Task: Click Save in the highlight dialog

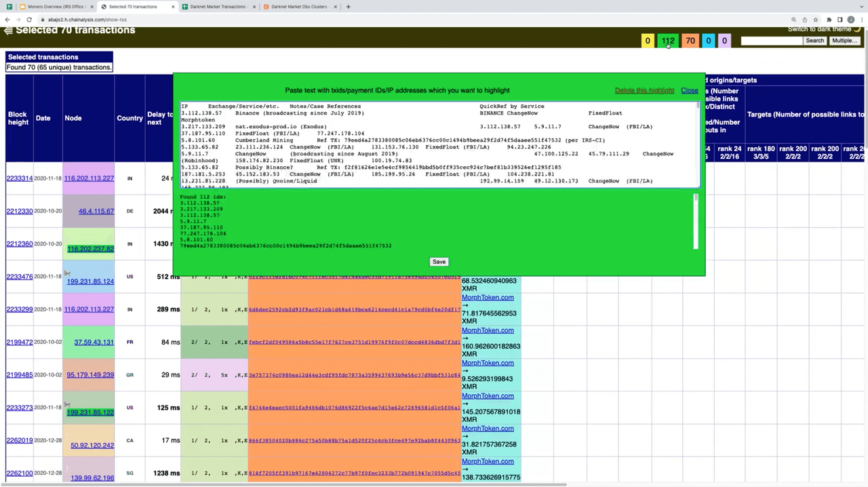Action: click(x=439, y=262)
